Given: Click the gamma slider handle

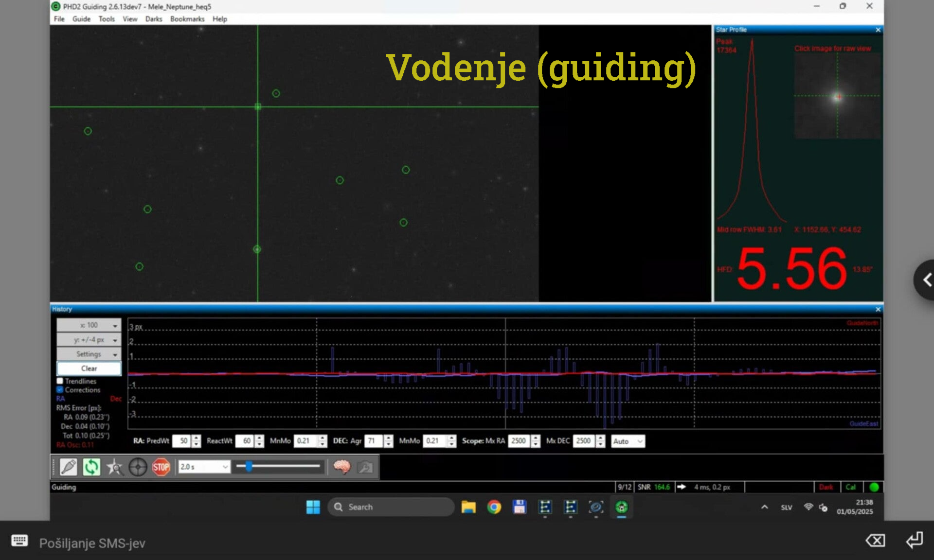Looking at the screenshot, I should click(x=249, y=467).
